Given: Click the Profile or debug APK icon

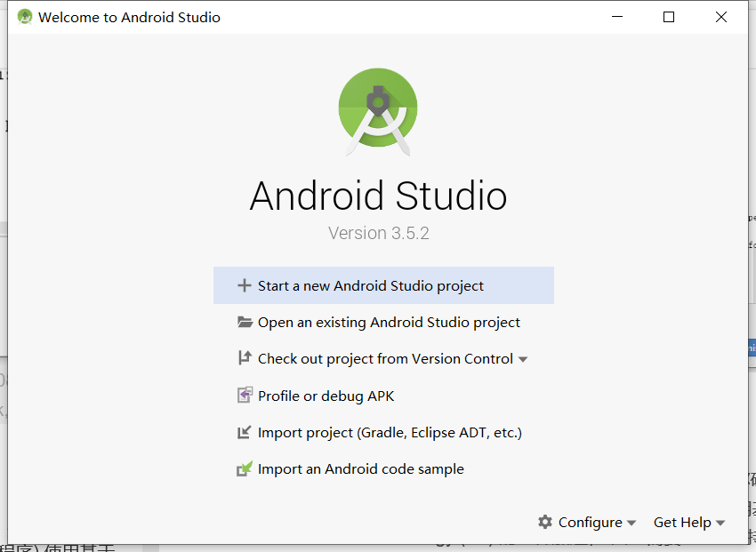Looking at the screenshot, I should pos(245,395).
